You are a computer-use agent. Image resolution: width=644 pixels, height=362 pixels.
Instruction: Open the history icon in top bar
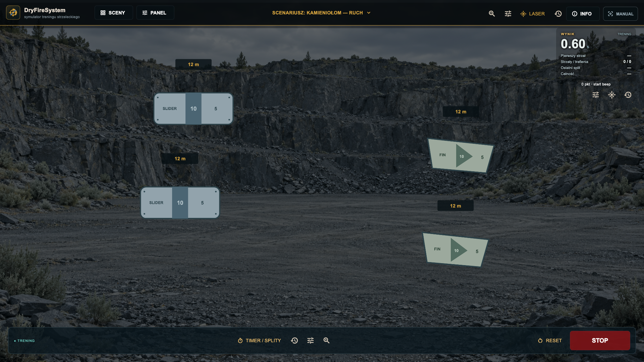(x=558, y=14)
